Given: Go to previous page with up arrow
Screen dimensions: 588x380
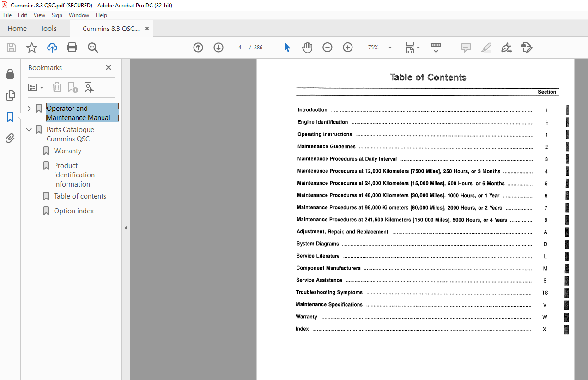Looking at the screenshot, I should point(198,48).
